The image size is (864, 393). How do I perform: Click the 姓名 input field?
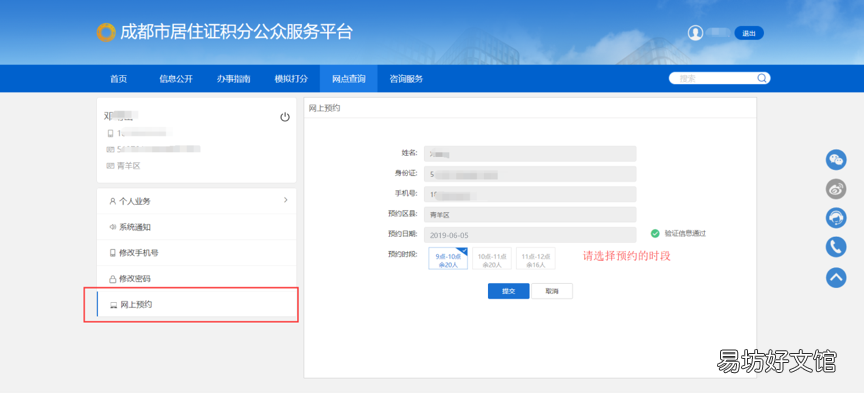pos(530,153)
